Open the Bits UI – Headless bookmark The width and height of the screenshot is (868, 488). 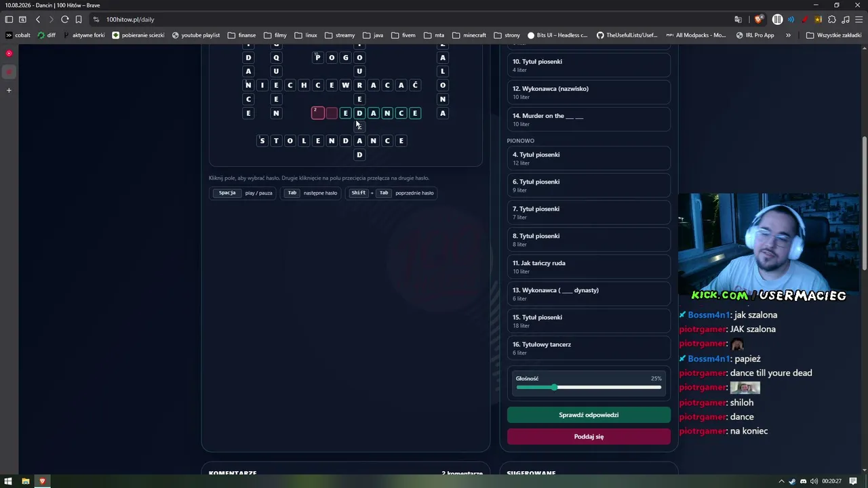(x=557, y=35)
